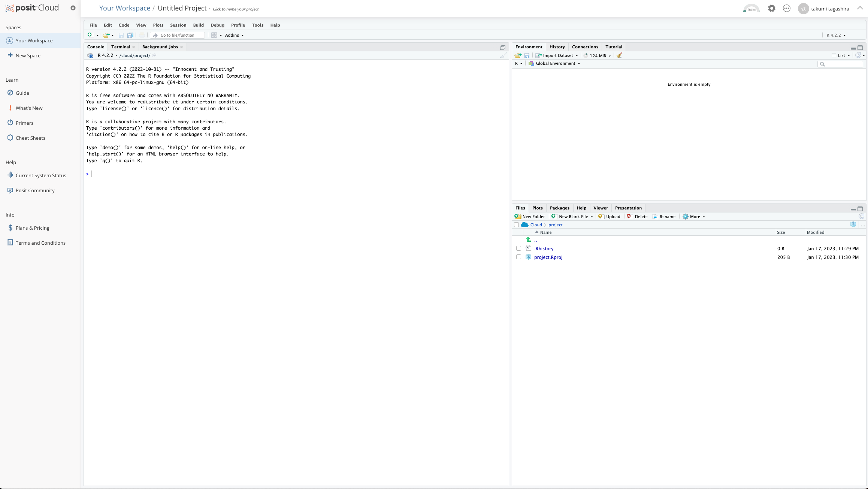The image size is (868, 489).
Task: Open the Files path ellipsis browse button
Action: point(863,225)
